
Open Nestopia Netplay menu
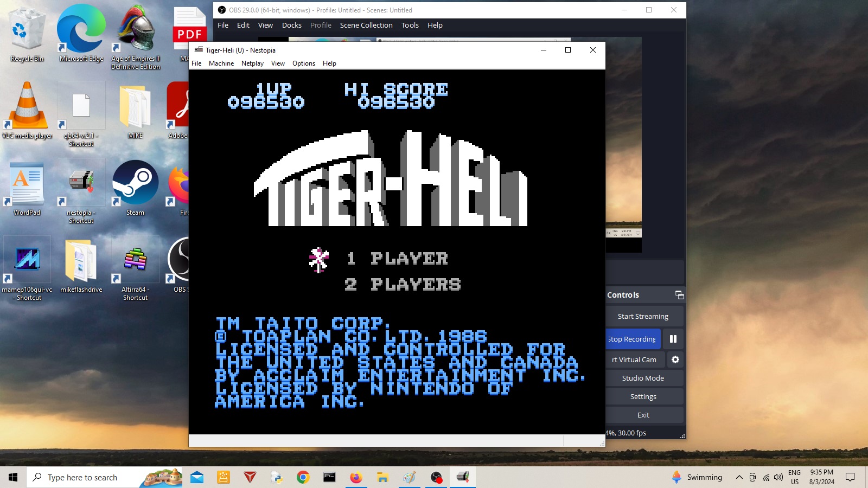click(252, 63)
